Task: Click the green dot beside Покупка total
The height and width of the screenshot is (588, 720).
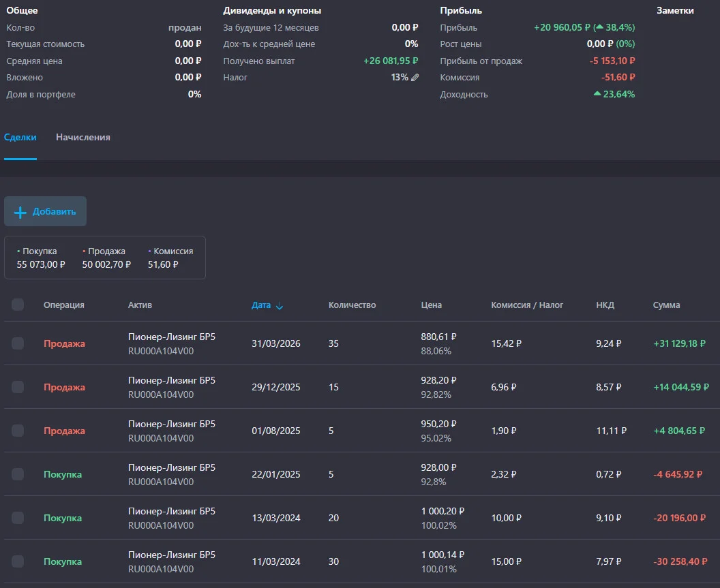Action: click(x=18, y=251)
